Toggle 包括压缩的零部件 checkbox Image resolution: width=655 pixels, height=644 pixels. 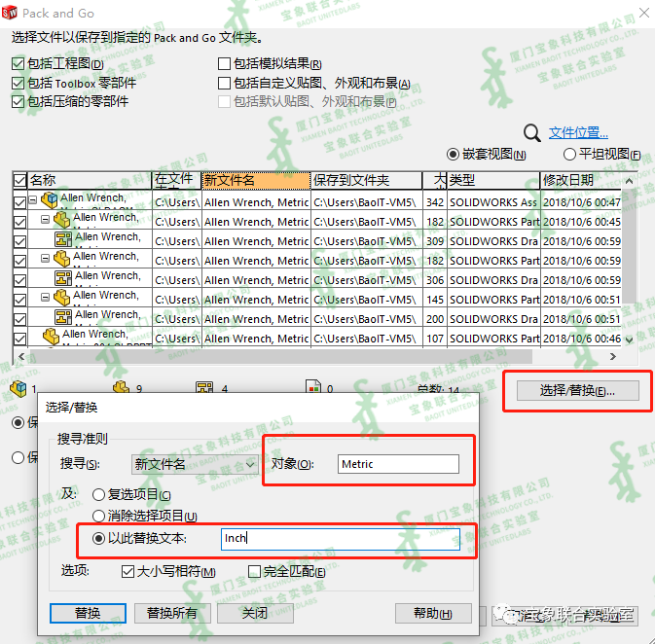pyautogui.click(x=18, y=101)
